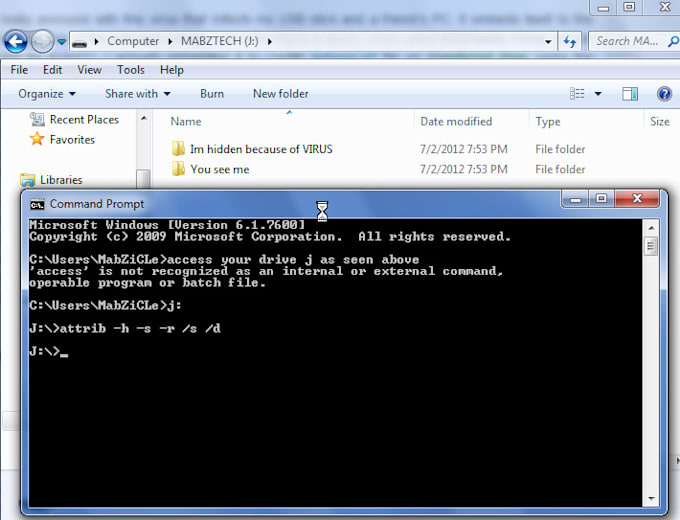Open the recent locations dropdown arrow
680x520 pixels.
coord(62,42)
